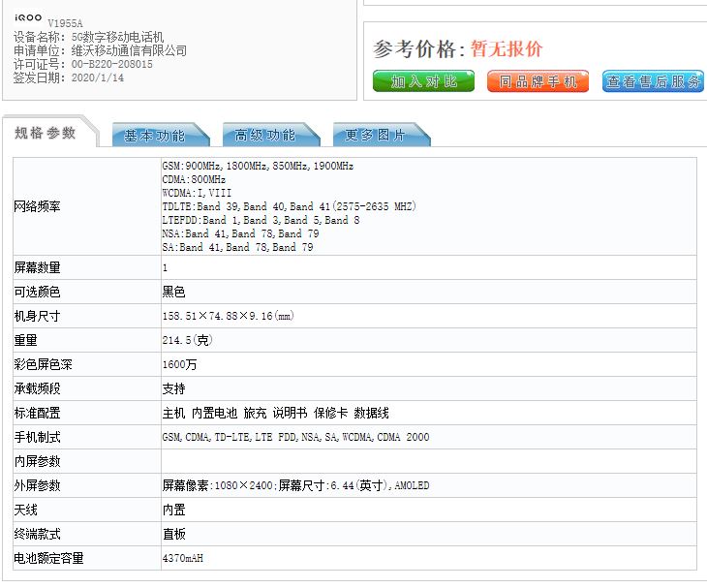Click model number V1955A

click(x=65, y=23)
